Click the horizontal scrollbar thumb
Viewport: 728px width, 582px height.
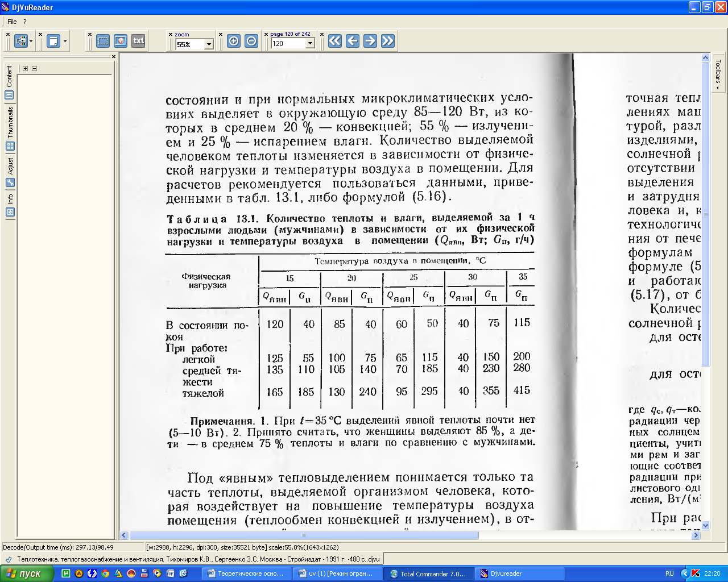point(304,535)
